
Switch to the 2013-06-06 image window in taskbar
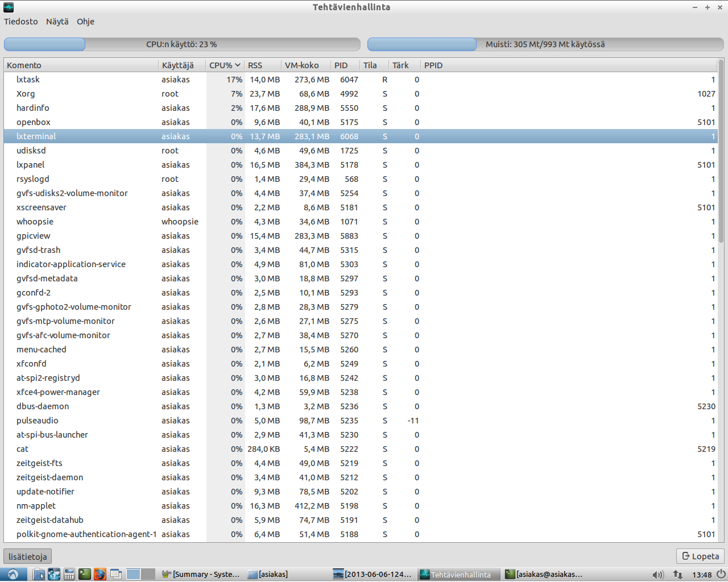coord(374,574)
